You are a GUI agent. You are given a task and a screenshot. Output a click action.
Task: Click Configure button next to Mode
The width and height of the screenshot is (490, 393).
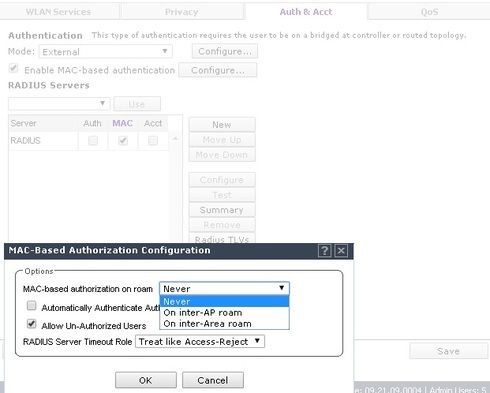(225, 51)
